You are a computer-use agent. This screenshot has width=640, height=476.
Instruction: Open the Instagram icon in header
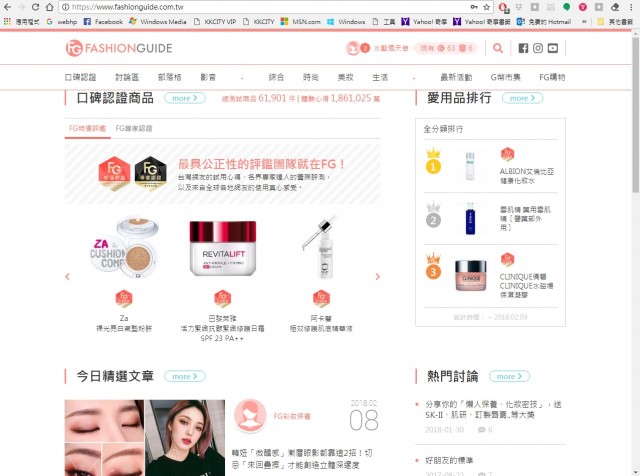tap(537, 48)
